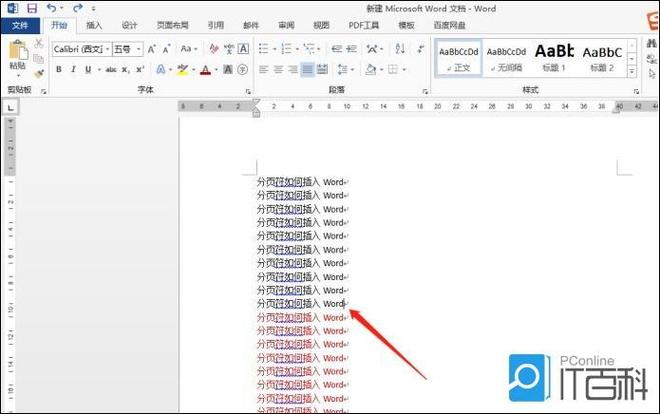The width and height of the screenshot is (660, 414).
Task: Apply yellow text highlight color
Action: click(182, 69)
